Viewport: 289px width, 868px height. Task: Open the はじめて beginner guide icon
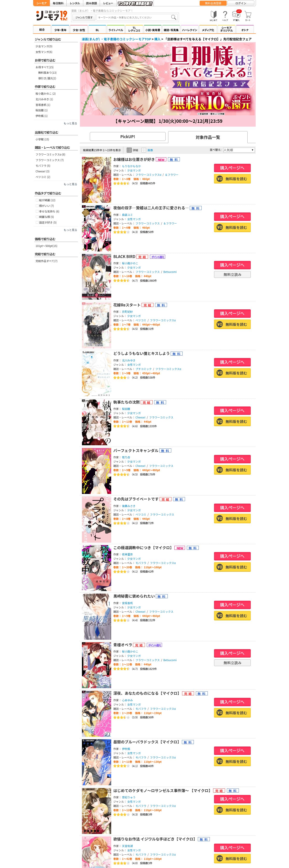click(213, 16)
